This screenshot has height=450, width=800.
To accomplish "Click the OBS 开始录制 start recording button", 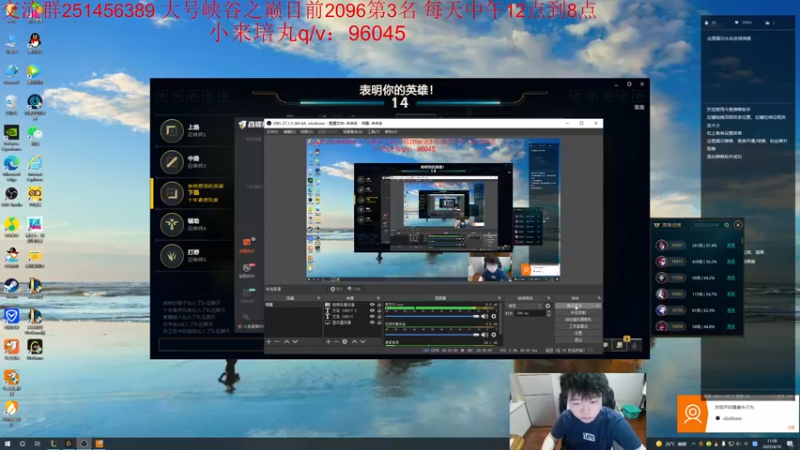I will [x=578, y=313].
